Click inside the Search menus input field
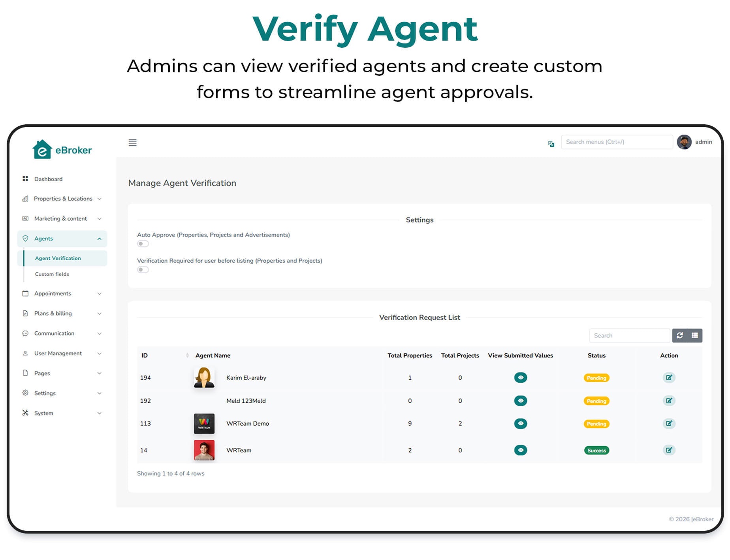This screenshot has height=560, width=730. tap(617, 142)
